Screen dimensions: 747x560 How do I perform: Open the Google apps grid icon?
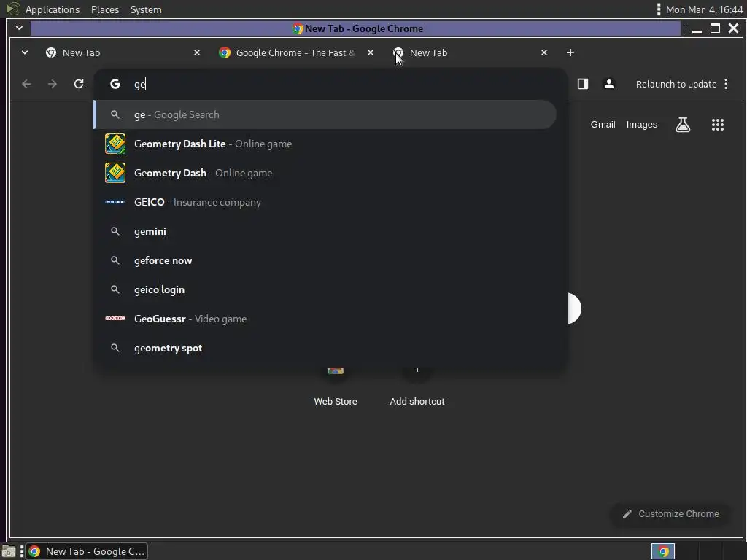coord(718,125)
